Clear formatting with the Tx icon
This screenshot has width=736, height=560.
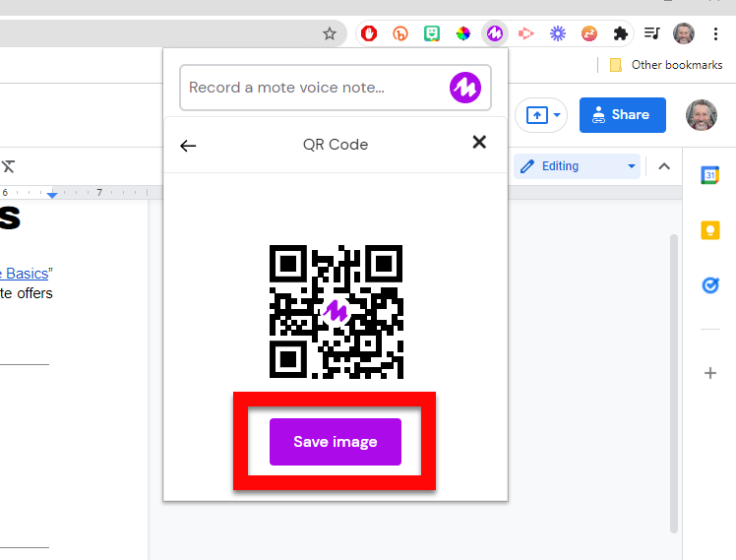tap(8, 166)
